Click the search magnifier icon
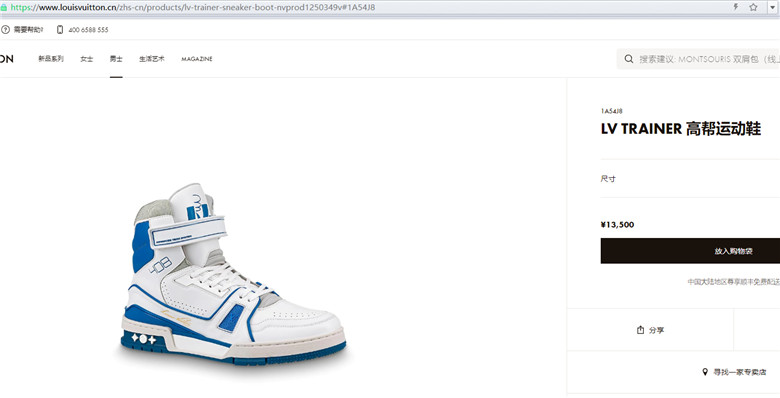The width and height of the screenshot is (780, 398). pos(629,59)
